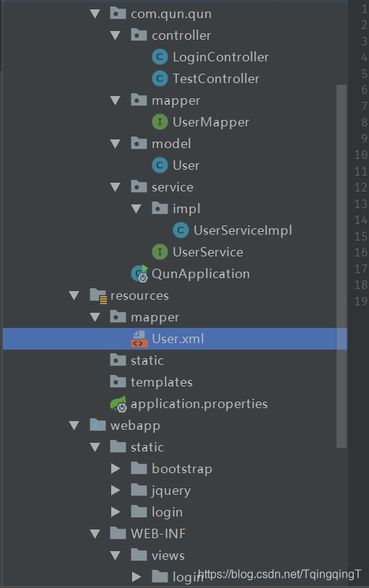The height and width of the screenshot is (588, 369).
Task: Collapse the impl package
Action: click(x=136, y=209)
